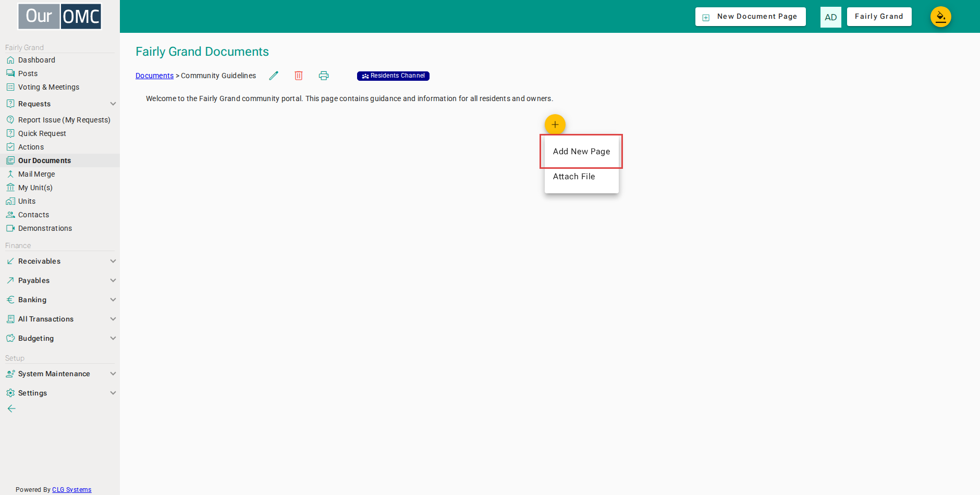Click the sidebar collapse back arrow
Viewport: 980px width, 495px height.
(11, 409)
